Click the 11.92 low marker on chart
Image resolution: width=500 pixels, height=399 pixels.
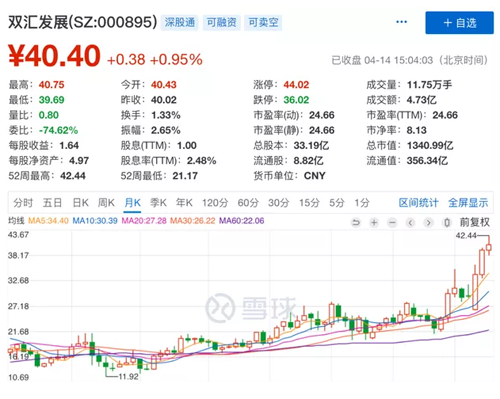[128, 377]
